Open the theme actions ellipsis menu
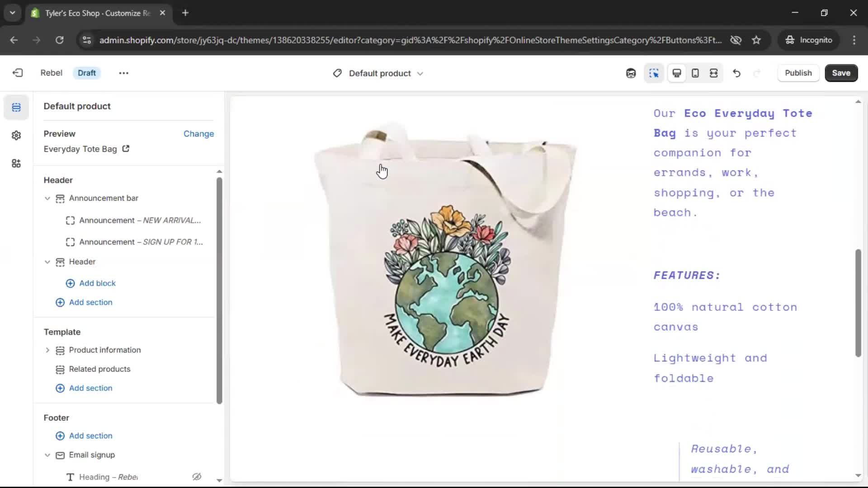 coord(123,73)
